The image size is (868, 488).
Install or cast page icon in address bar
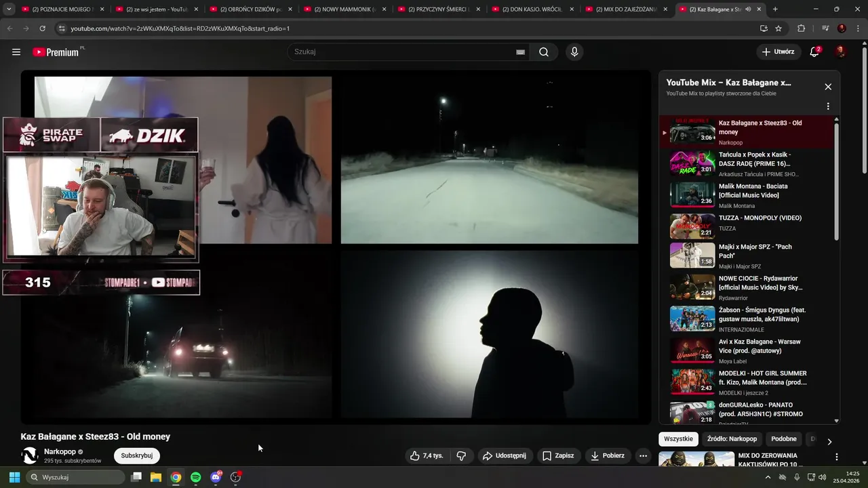764,28
